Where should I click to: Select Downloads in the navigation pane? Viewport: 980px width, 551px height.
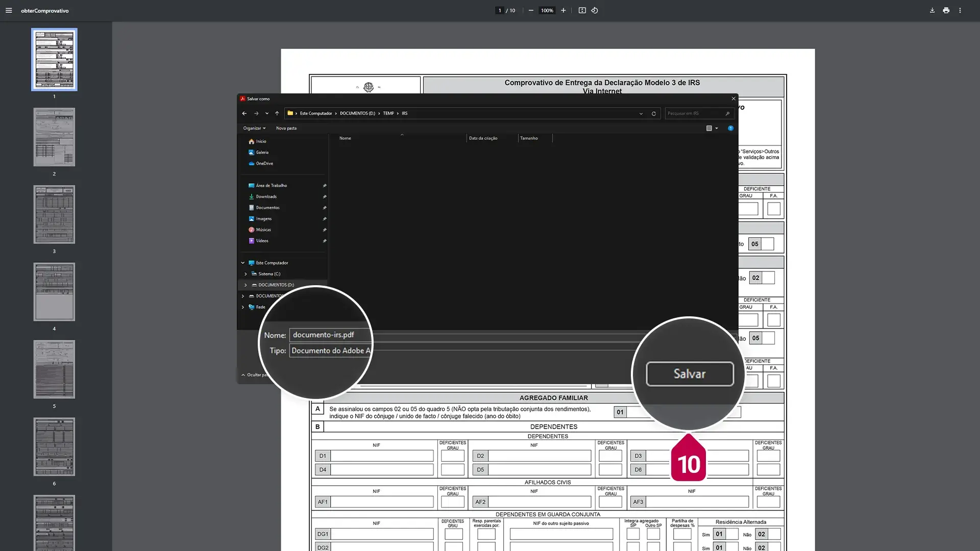tap(266, 196)
